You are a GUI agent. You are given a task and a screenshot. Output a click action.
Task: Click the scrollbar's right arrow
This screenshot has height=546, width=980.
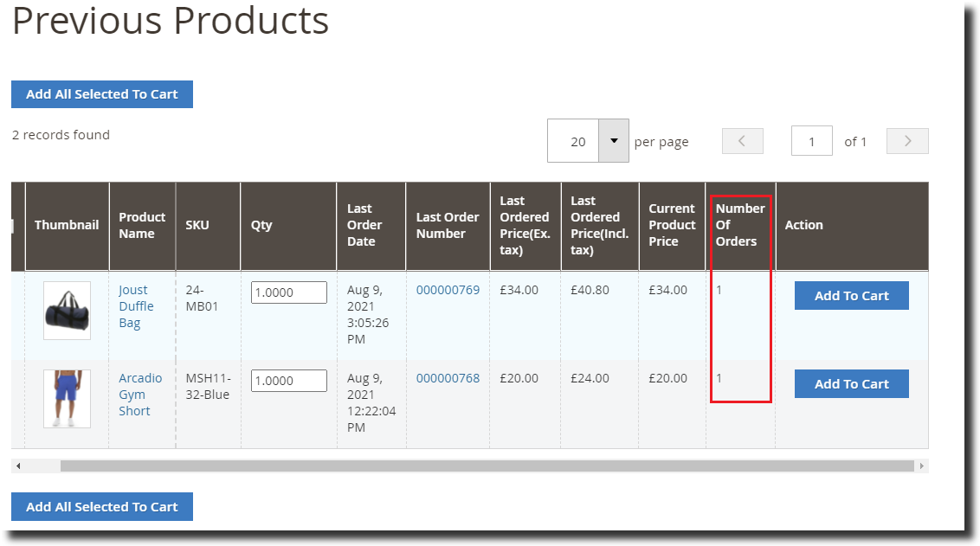coord(922,466)
